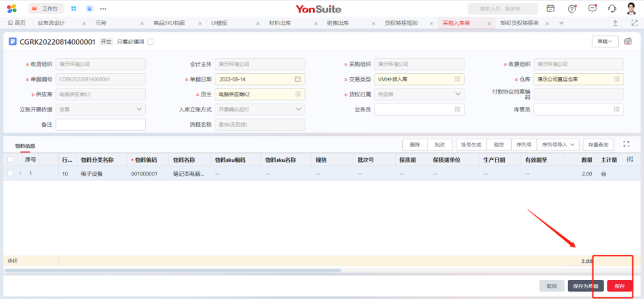Open date picker for 单据日期 field
The height and width of the screenshot is (299, 644).
pyautogui.click(x=297, y=79)
